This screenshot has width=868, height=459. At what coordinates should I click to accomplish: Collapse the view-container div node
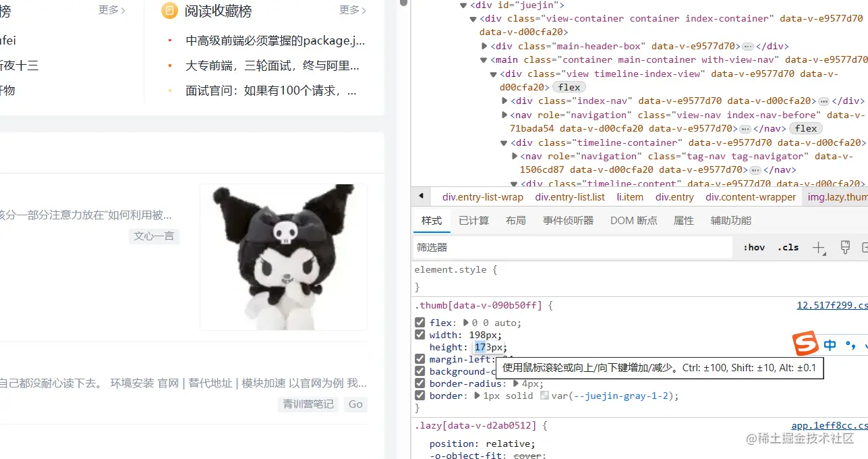click(473, 19)
